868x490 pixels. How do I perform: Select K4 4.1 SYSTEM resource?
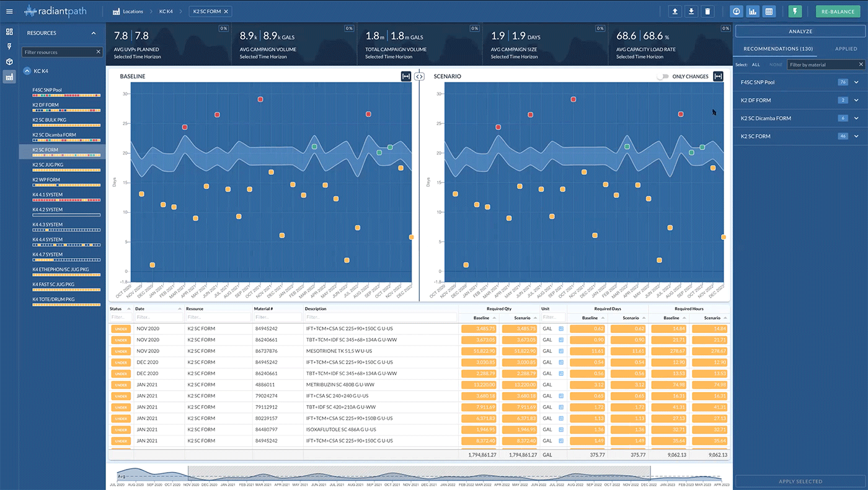[x=47, y=195]
